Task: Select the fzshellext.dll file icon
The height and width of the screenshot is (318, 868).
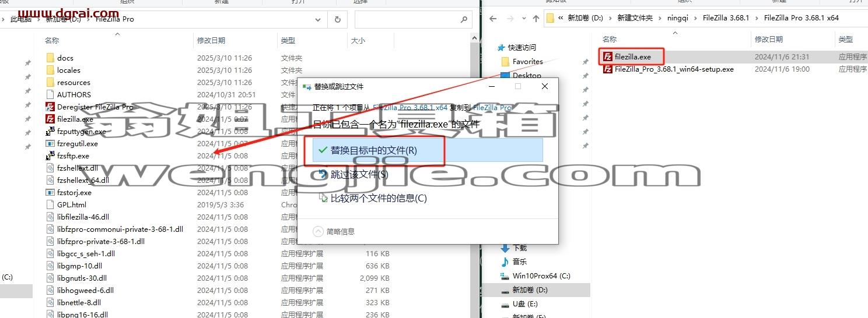Action: pyautogui.click(x=50, y=168)
